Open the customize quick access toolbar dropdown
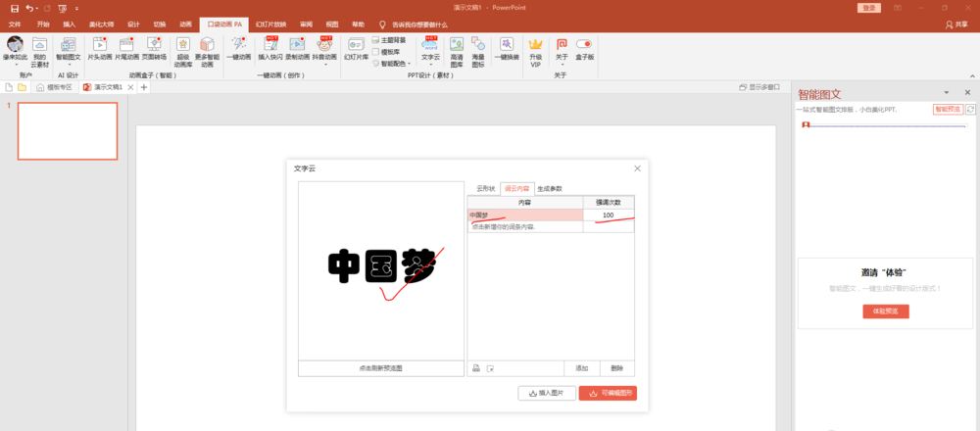This screenshot has width=980, height=431. pos(76,8)
